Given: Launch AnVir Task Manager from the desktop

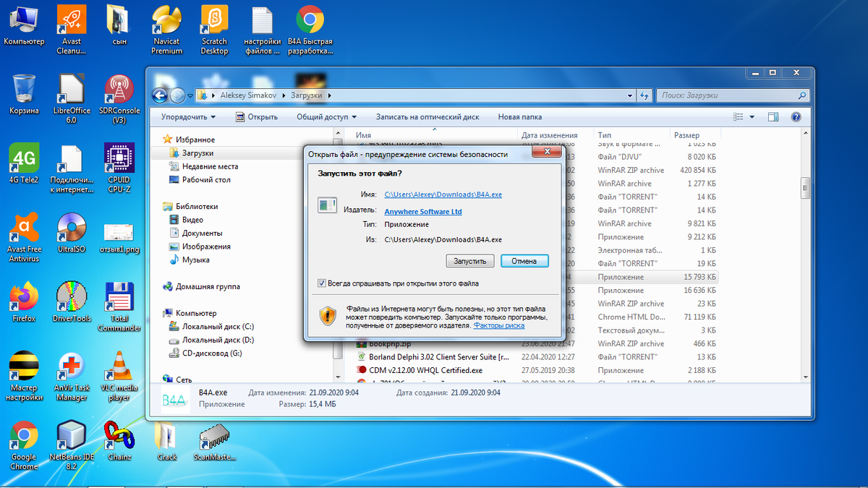Looking at the screenshot, I should pyautogui.click(x=72, y=376).
